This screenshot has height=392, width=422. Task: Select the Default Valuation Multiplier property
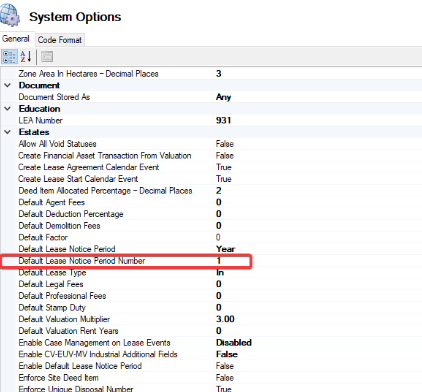[x=64, y=319]
